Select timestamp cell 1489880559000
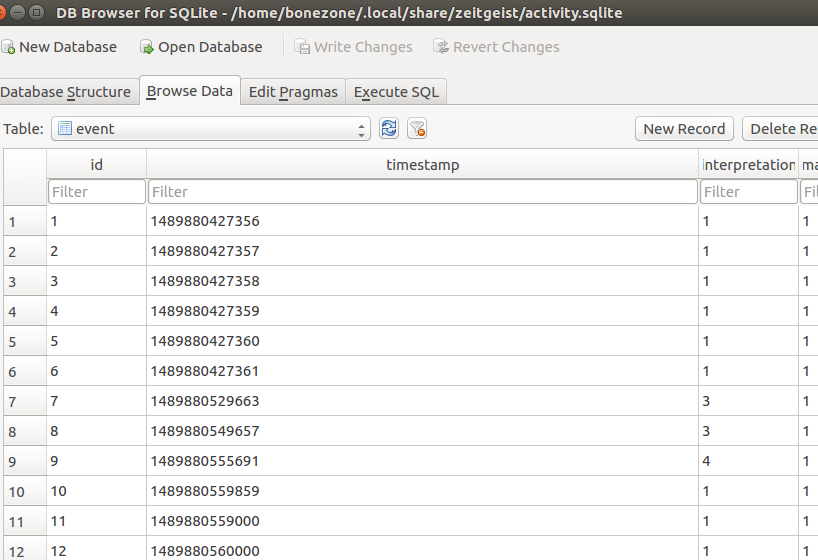Viewport: 818px width, 560px height. click(x=423, y=521)
